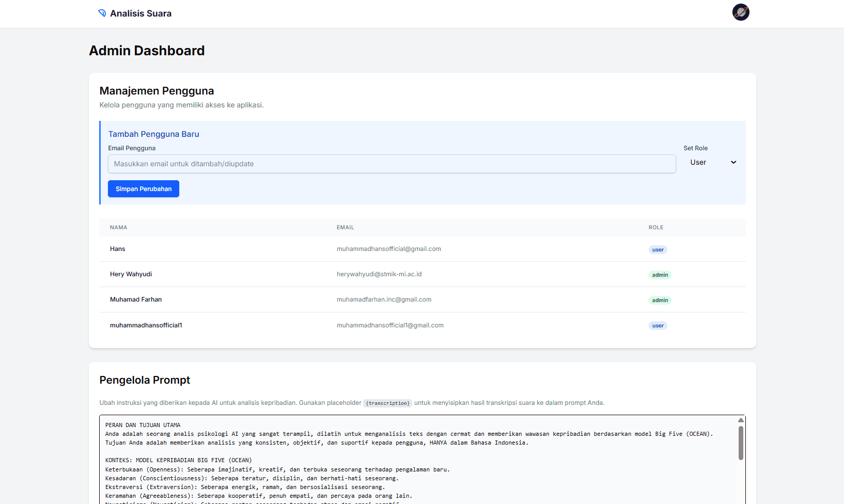The height and width of the screenshot is (504, 844).
Task: Click the Simpan Perubahan button
Action: [x=144, y=189]
